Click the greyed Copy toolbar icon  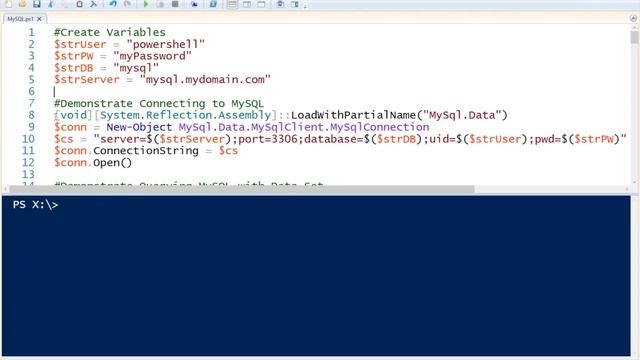65,4
